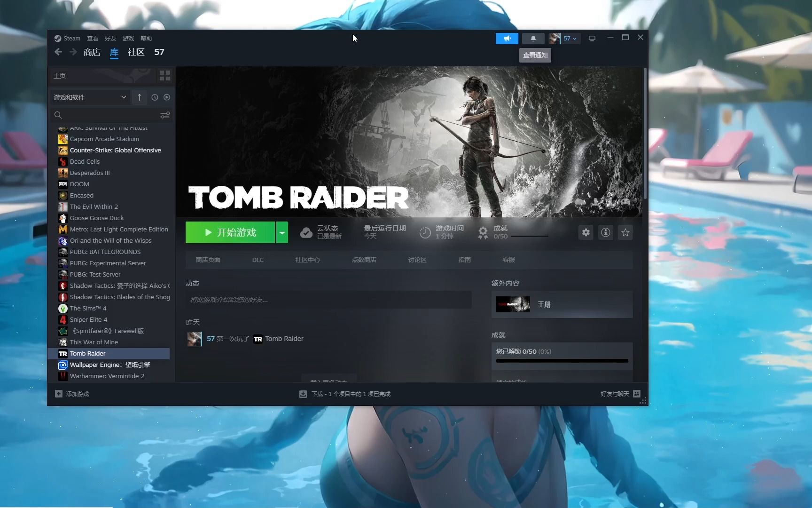
Task: Select PUBG: Experimental Server
Action: pyautogui.click(x=109, y=263)
